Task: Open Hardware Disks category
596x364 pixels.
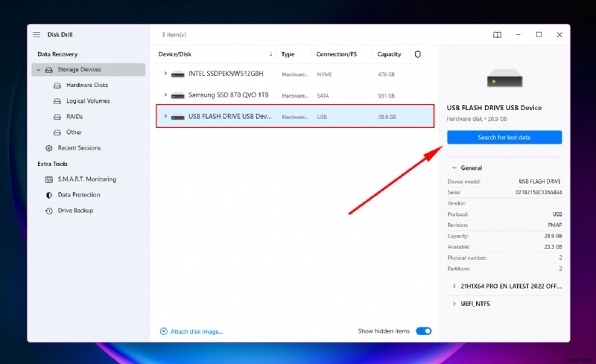Action: click(87, 85)
